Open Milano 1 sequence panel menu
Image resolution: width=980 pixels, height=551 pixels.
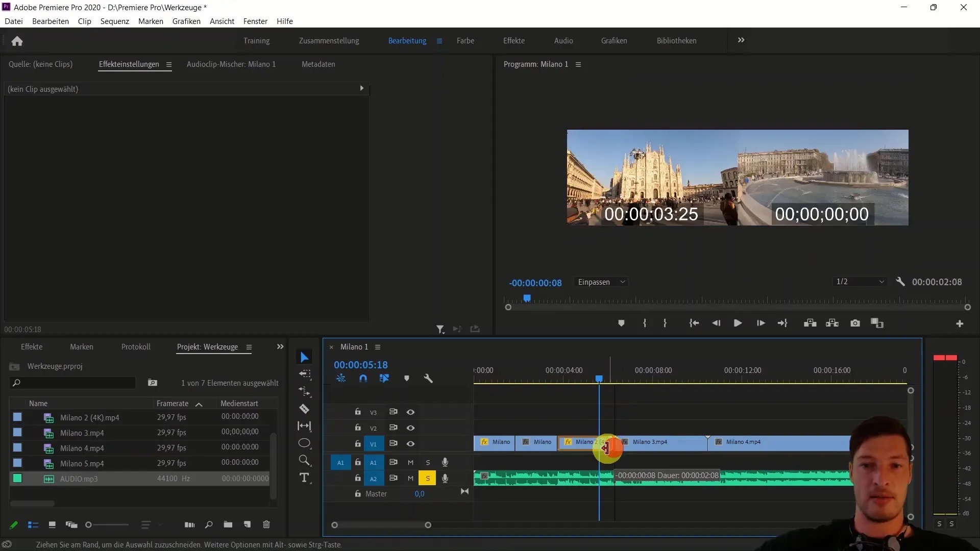(x=378, y=347)
